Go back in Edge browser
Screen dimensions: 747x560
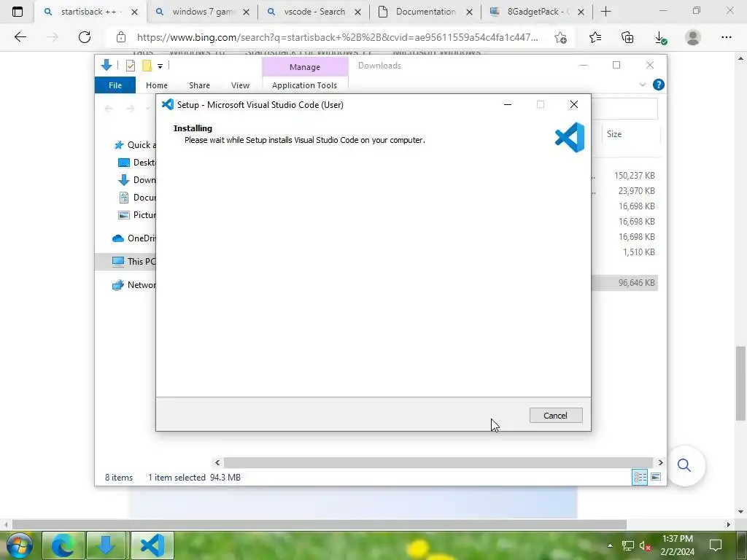[20, 37]
